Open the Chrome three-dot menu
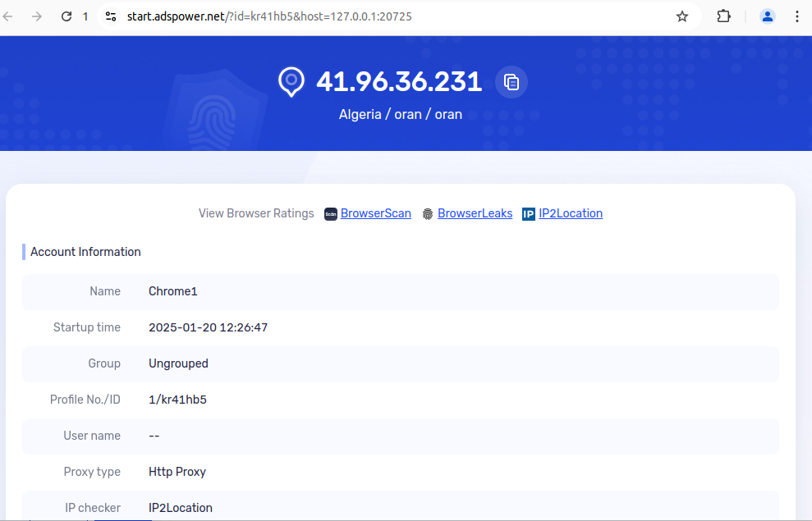 (x=798, y=16)
